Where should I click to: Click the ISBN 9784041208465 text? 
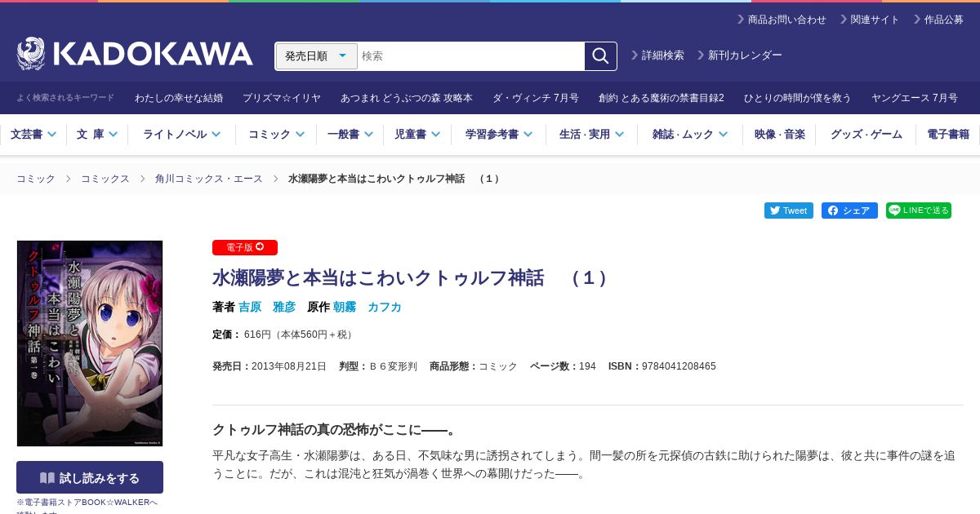coord(662,366)
